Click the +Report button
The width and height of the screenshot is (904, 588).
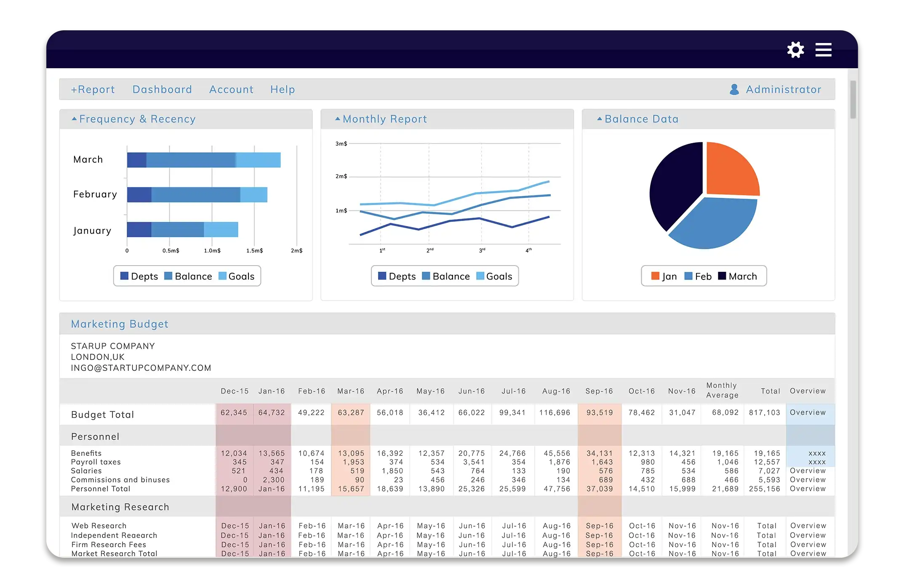pos(93,89)
